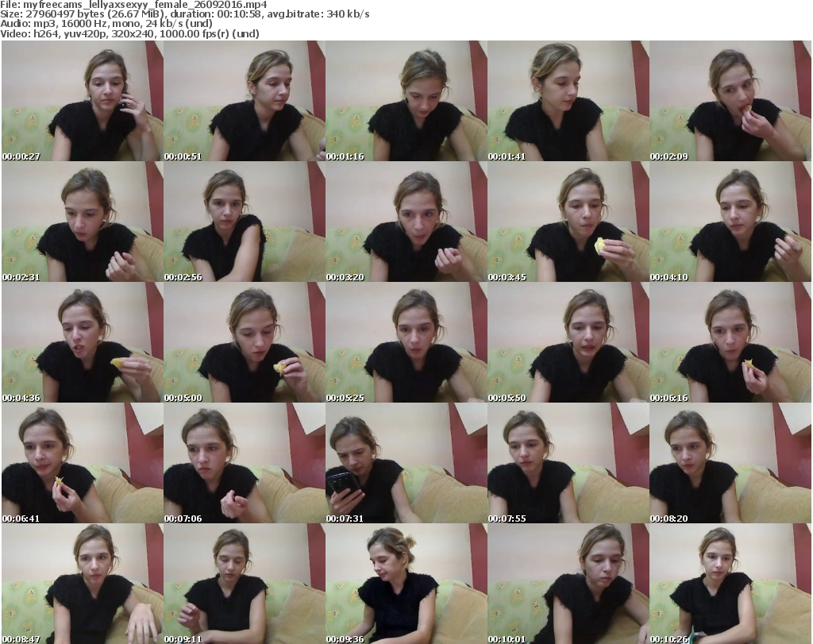Open the frame at 00:02:56
This screenshot has height=644, width=813.
pyautogui.click(x=245, y=222)
